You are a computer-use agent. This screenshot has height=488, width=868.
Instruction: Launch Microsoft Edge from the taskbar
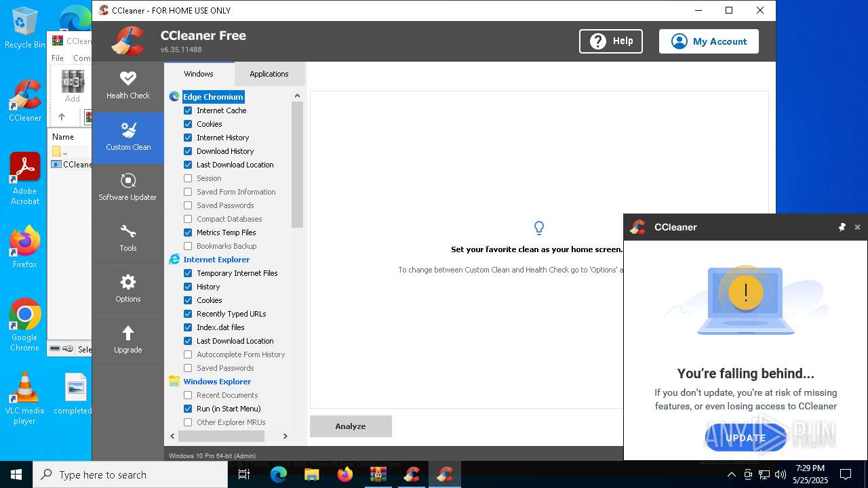(279, 474)
